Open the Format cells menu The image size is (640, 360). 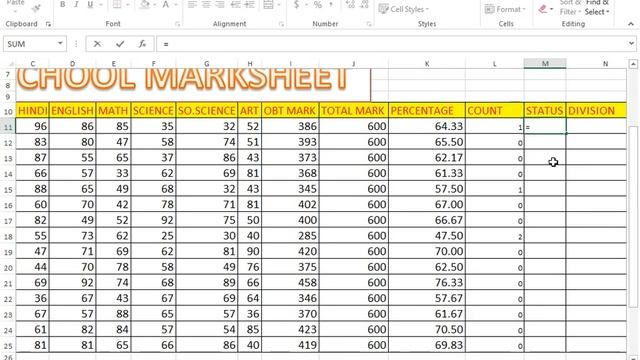click(x=505, y=9)
